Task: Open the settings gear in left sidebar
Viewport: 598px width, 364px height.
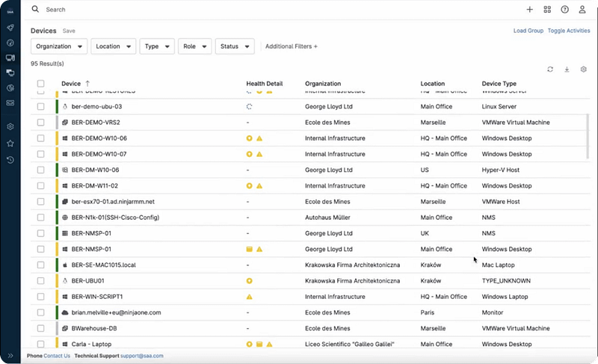Action: pos(10,126)
